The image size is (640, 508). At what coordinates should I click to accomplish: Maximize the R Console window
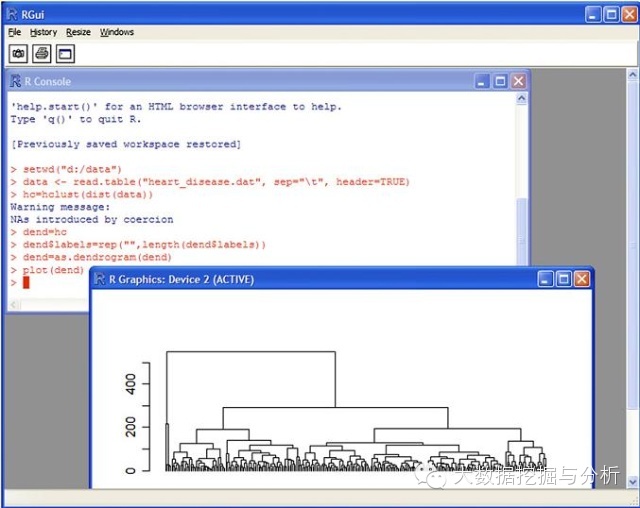(500, 81)
